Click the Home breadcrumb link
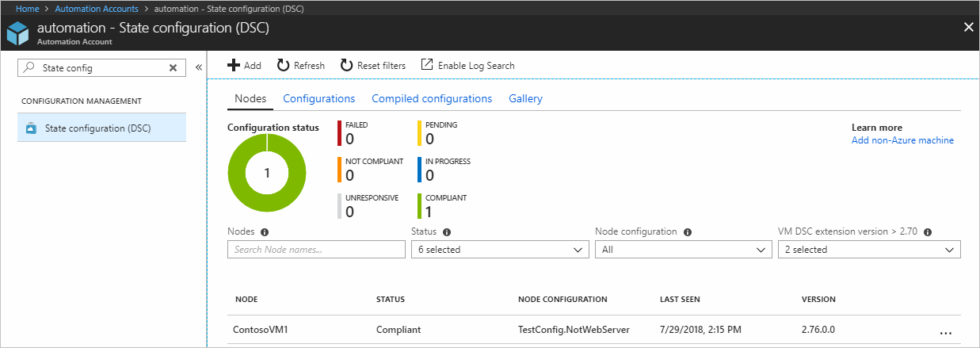 [28, 8]
